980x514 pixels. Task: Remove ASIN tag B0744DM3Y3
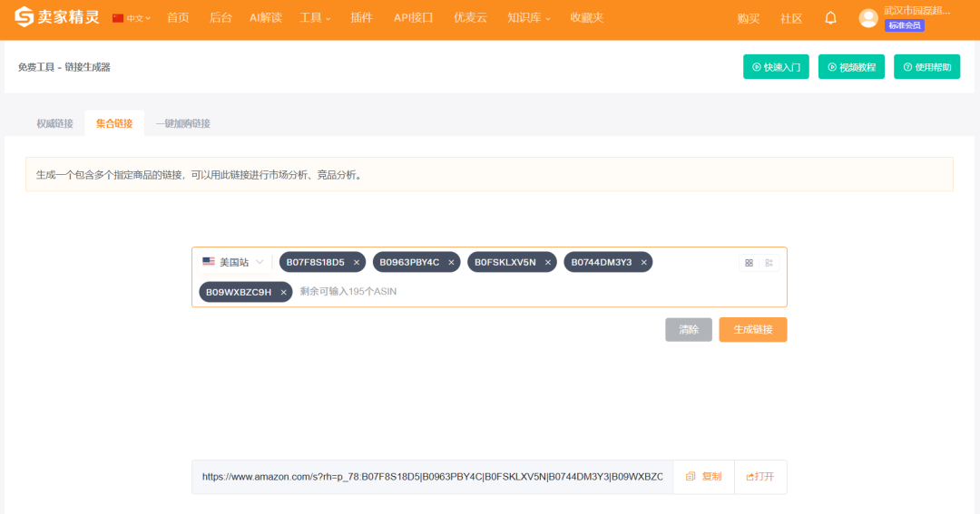click(643, 262)
